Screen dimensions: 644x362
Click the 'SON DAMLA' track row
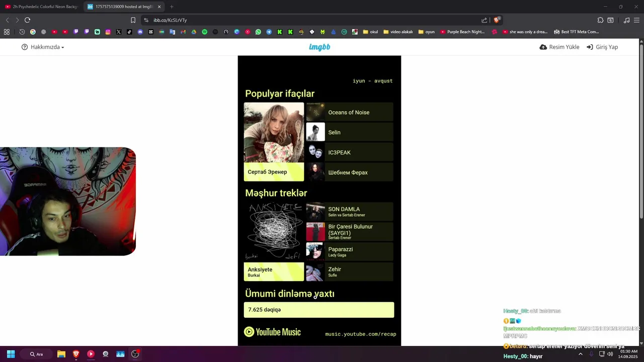coord(349,212)
